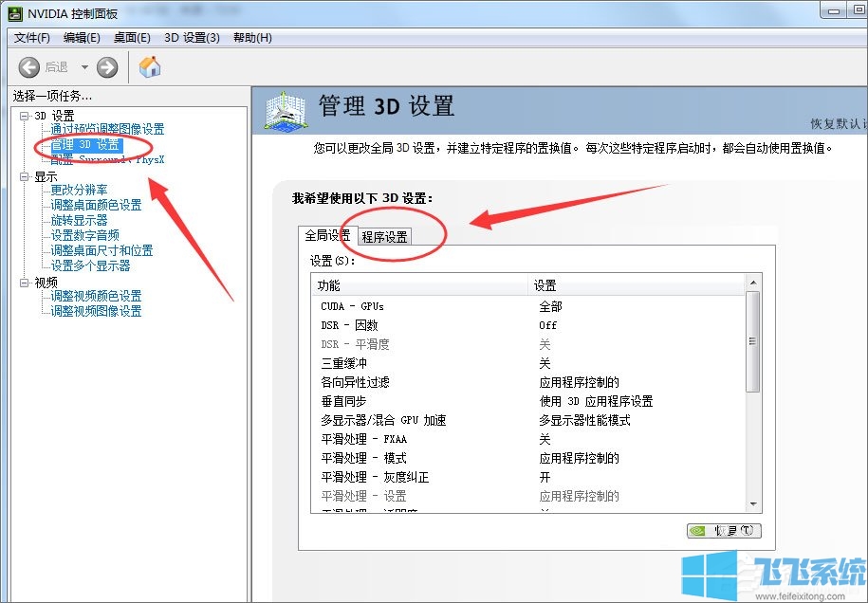868x603 pixels.
Task: Click the NVIDIA logo icon on the restore button
Action: (x=698, y=530)
